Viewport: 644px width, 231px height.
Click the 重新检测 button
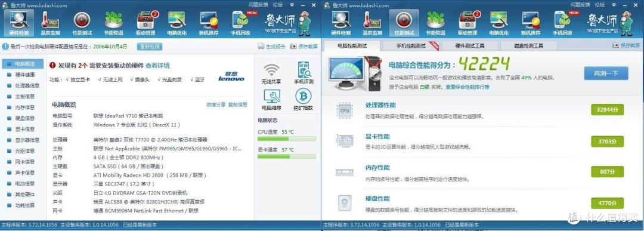(x=150, y=47)
